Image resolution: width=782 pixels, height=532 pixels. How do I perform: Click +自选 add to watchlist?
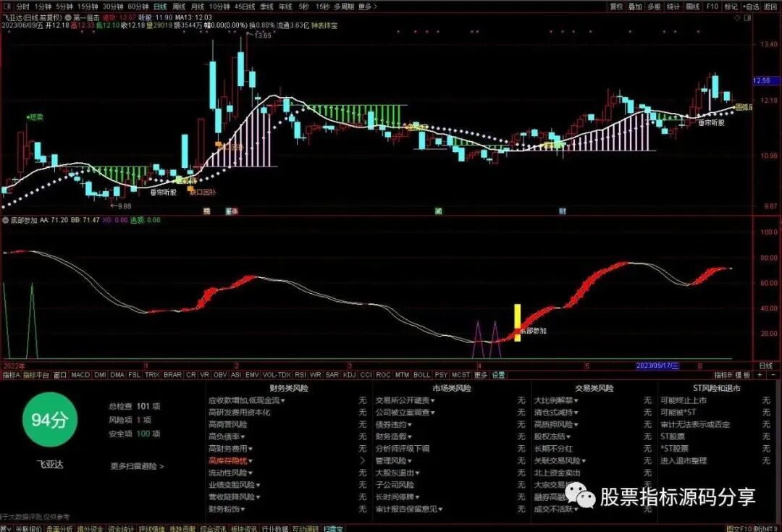click(x=751, y=7)
